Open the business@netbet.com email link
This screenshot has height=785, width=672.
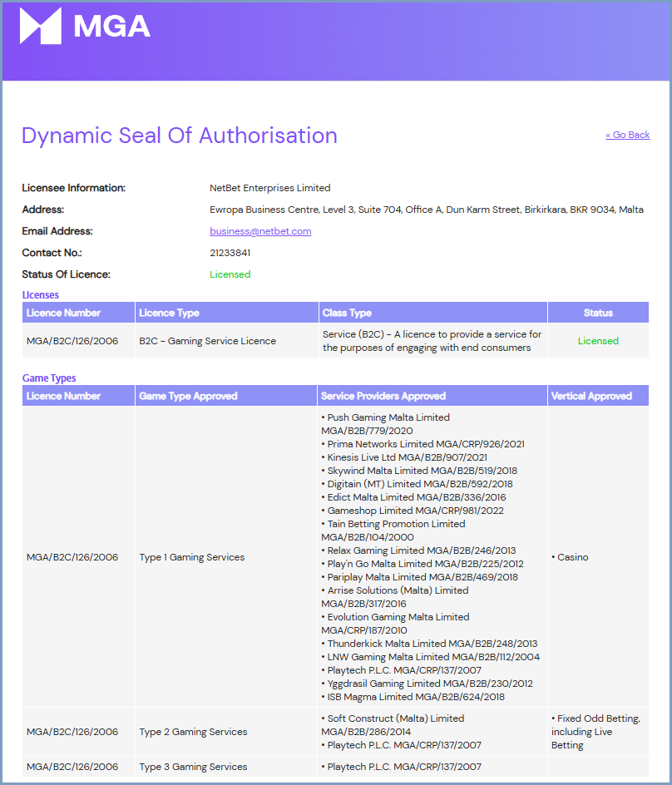click(x=260, y=231)
